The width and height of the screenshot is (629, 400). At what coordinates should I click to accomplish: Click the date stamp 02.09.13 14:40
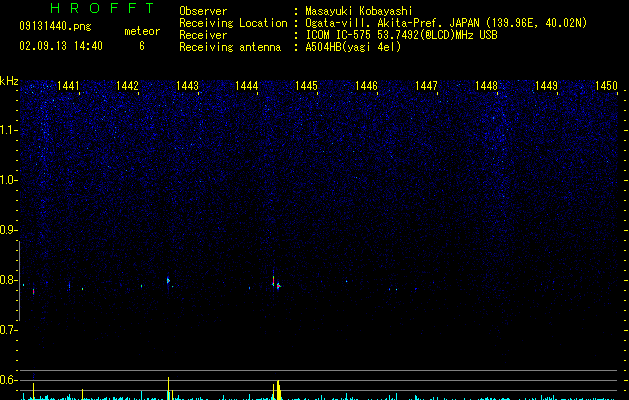61,46
